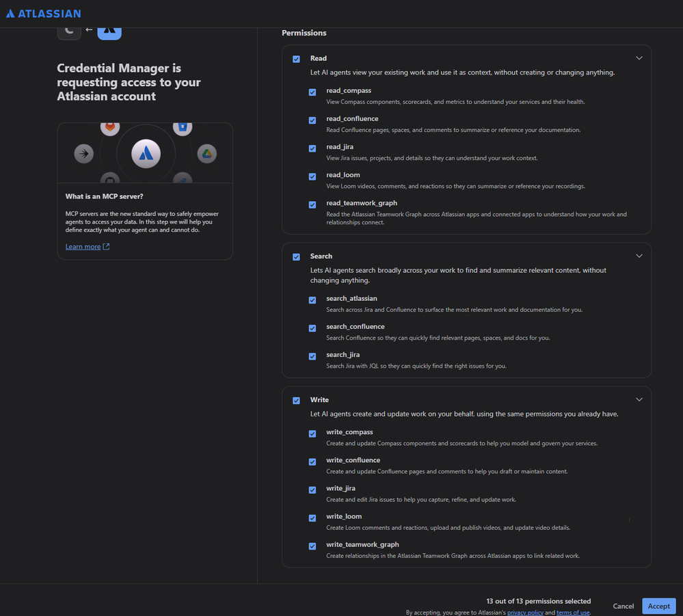This screenshot has width=683, height=616.
Task: Toggle the search_jira checkbox
Action: tap(312, 356)
